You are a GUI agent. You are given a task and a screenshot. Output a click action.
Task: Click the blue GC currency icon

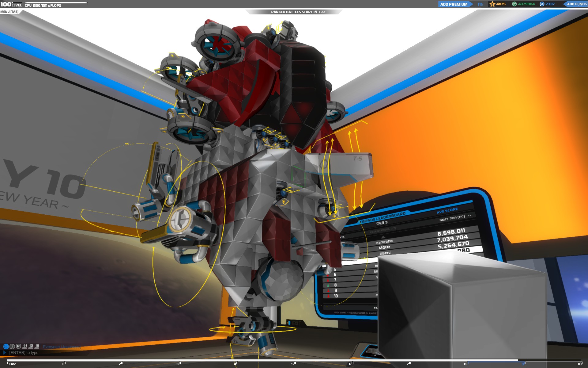[542, 4]
